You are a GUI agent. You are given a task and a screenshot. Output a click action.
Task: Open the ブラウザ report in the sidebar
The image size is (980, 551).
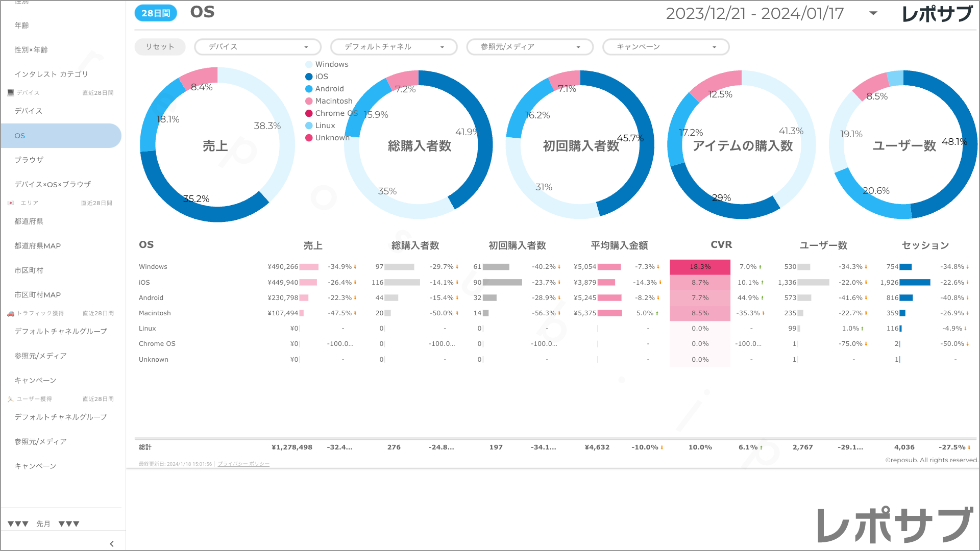tap(29, 160)
